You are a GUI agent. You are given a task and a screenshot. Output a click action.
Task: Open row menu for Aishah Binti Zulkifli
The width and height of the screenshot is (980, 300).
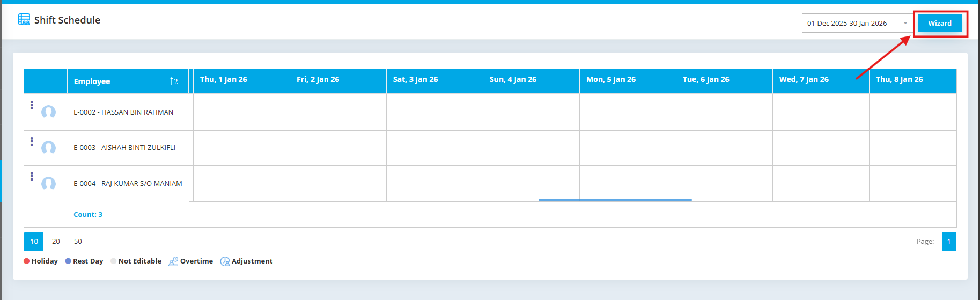coord(32,141)
